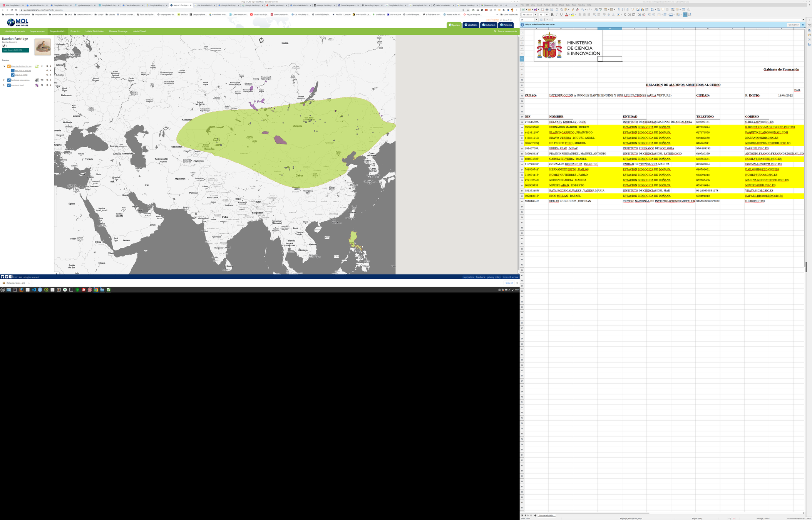Zoom to Puntos de observación layer magnifier
This screenshot has width=812, height=520.
point(47,80)
